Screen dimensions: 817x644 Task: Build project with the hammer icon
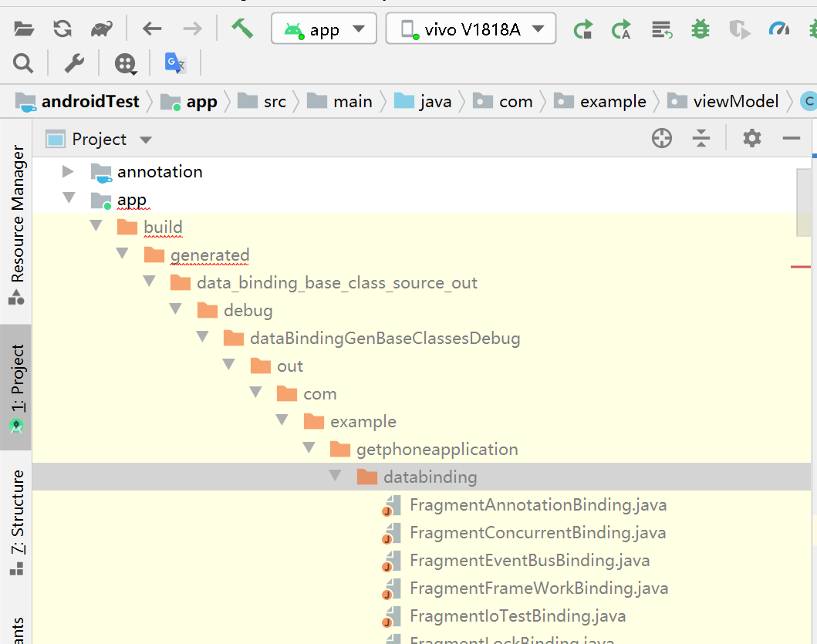(x=242, y=29)
